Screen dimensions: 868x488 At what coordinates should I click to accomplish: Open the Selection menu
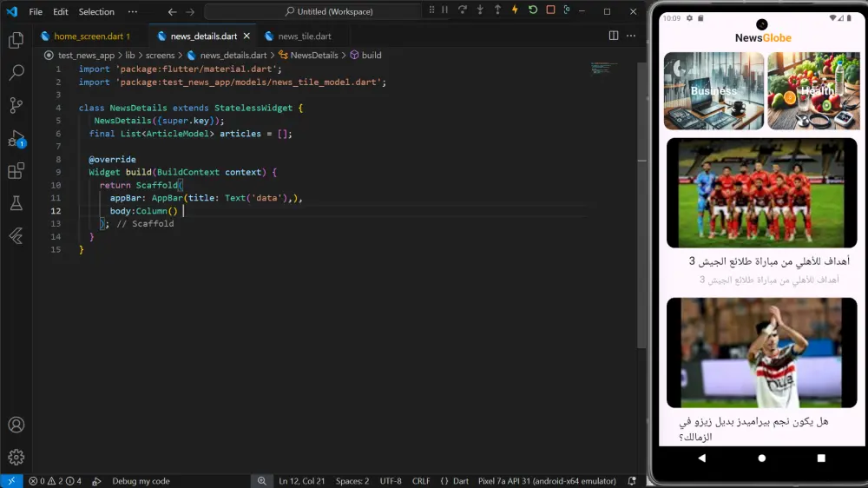click(96, 12)
